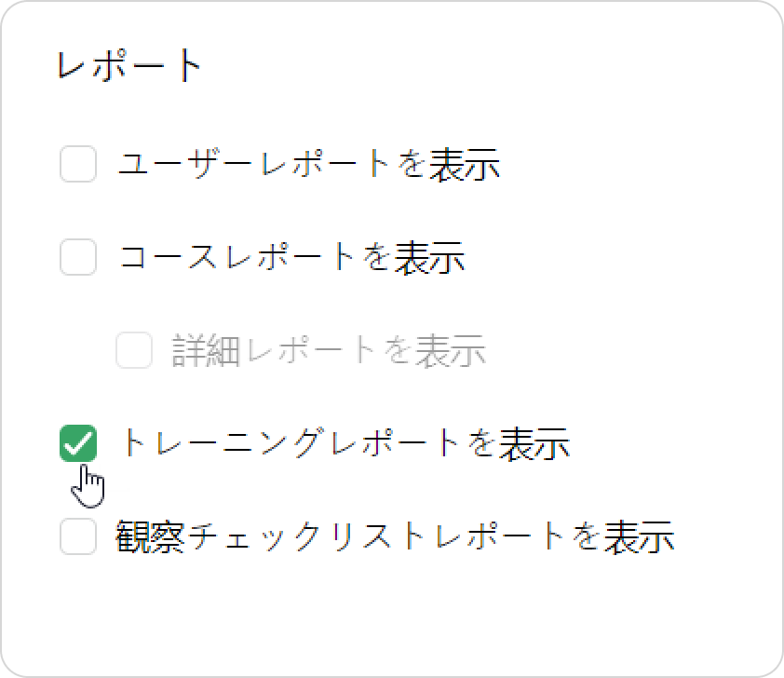Tick the 観察チェックリストレポートを表示 checkbox

tap(78, 536)
